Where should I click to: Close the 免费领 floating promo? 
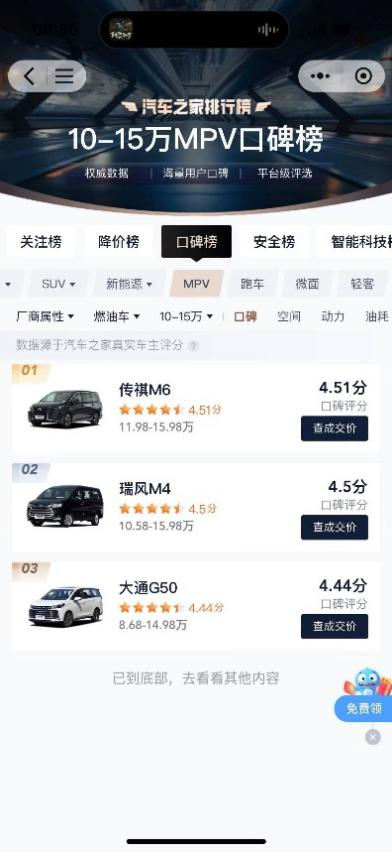point(372,737)
